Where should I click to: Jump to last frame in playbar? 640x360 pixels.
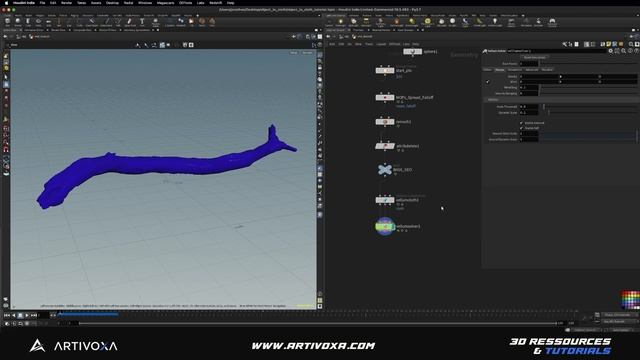34,315
